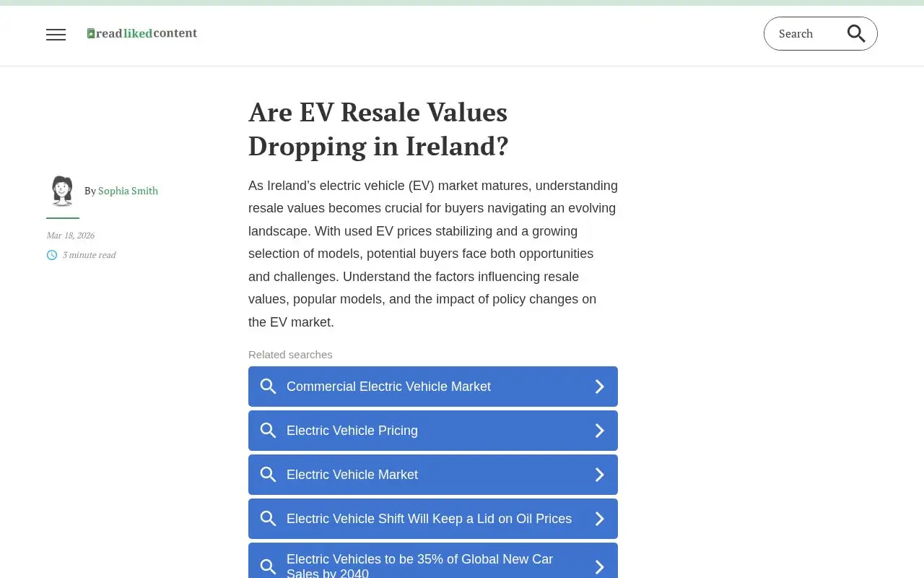Click the clock icon beside reading time
The width and height of the screenshot is (924, 578).
52,255
